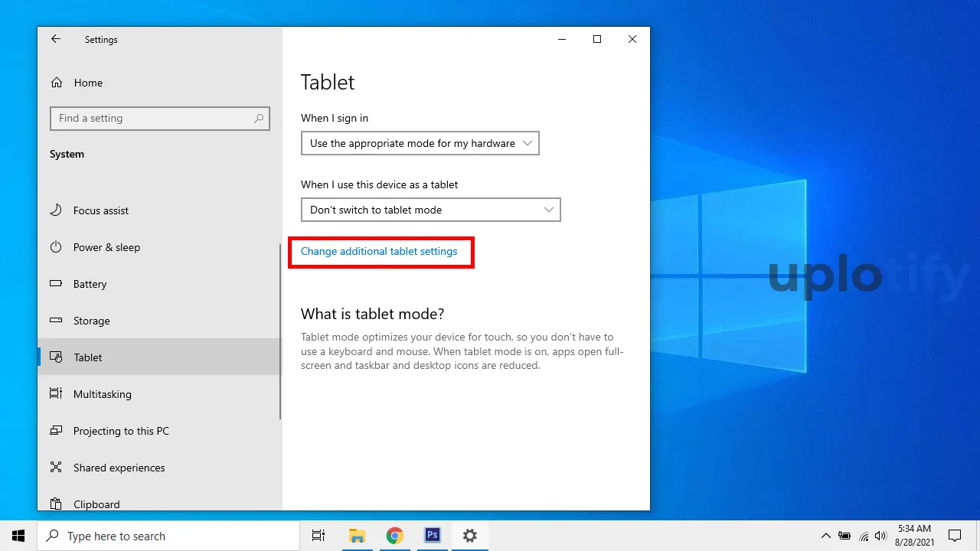The height and width of the screenshot is (551, 980).
Task: Click the search magnifier in Find a setting
Action: coord(259,119)
